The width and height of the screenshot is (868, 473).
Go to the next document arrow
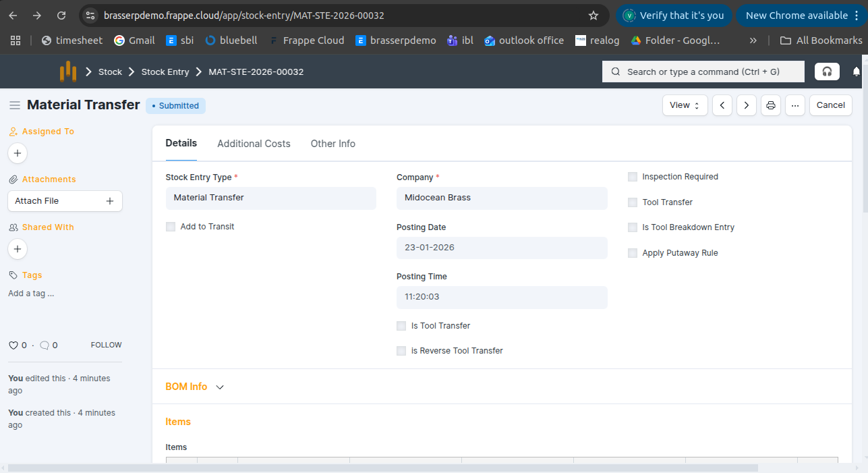[746, 105]
